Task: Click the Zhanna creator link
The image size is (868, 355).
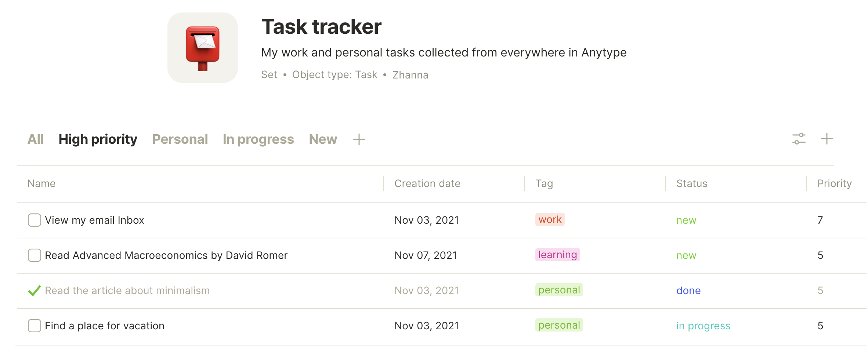Action: [x=411, y=75]
